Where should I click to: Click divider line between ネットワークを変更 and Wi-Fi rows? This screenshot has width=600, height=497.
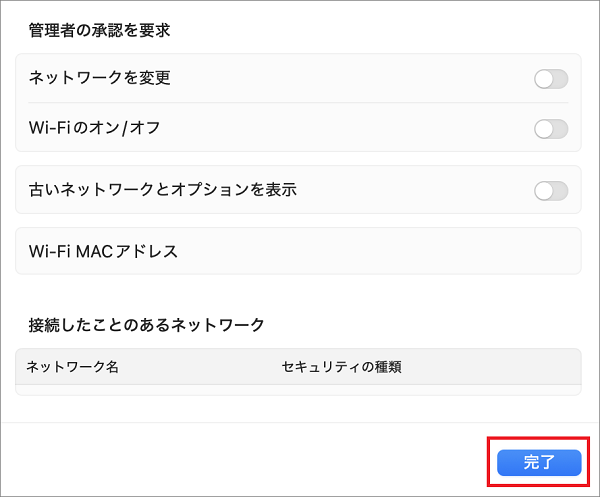coord(298,103)
